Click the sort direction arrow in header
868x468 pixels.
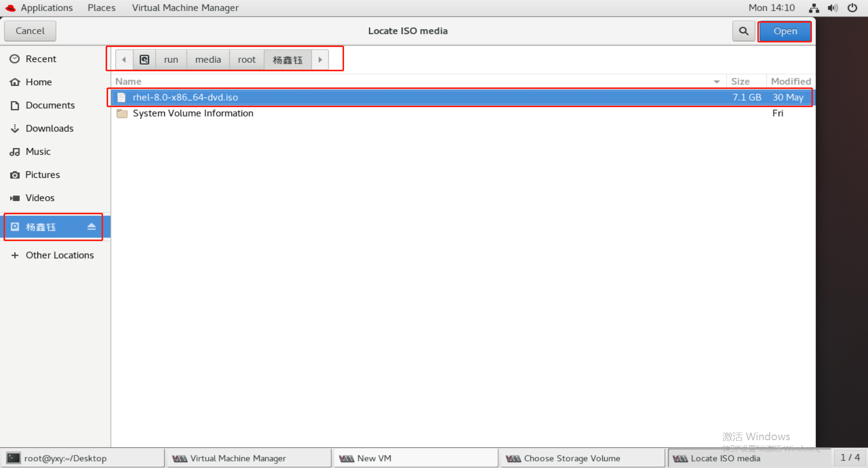coord(716,82)
